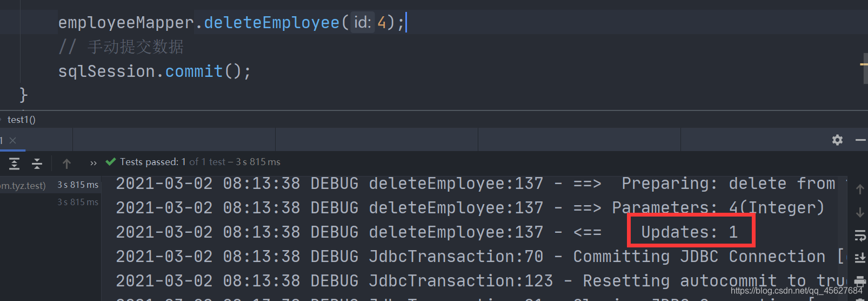Viewport: 868px width, 301px height.
Task: Click the 'Preparing: delete from' log line
Action: [x=476, y=184]
